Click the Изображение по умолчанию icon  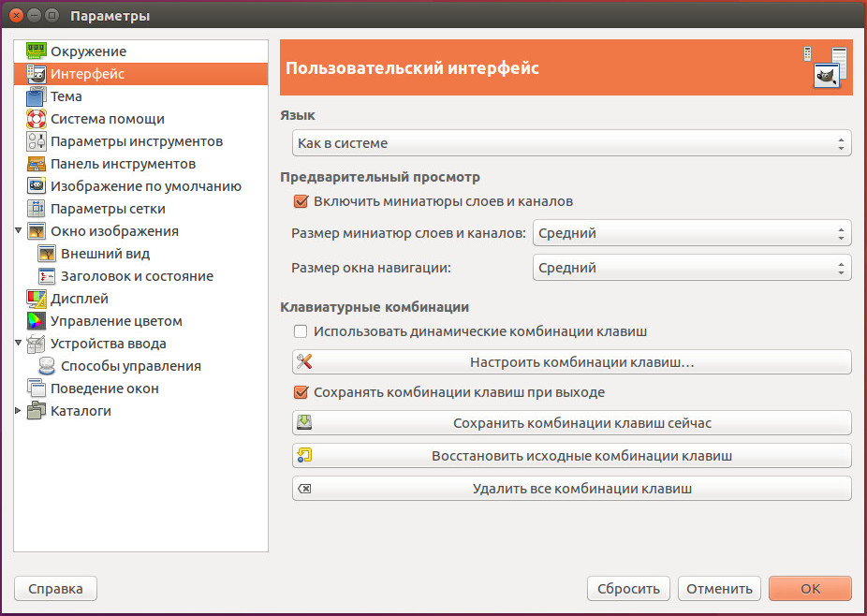[x=37, y=186]
